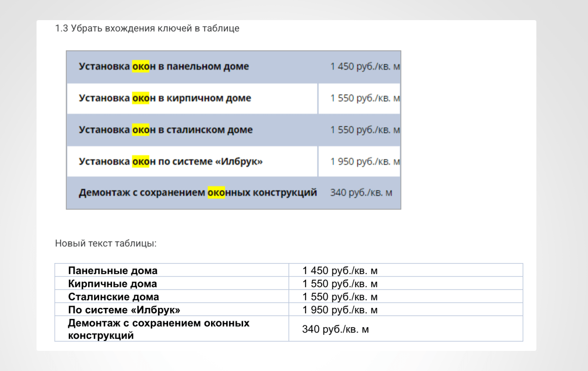Select 1 550 price beside "Установка окон в кирпичном доме"
Image resolution: width=588 pixels, height=371 pixels.
click(x=365, y=98)
